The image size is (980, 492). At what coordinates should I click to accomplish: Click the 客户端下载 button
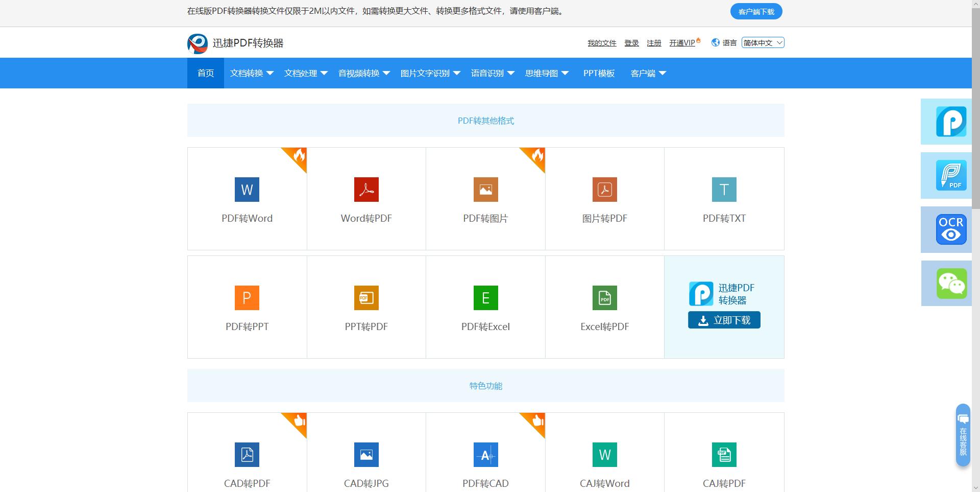pyautogui.click(x=756, y=11)
